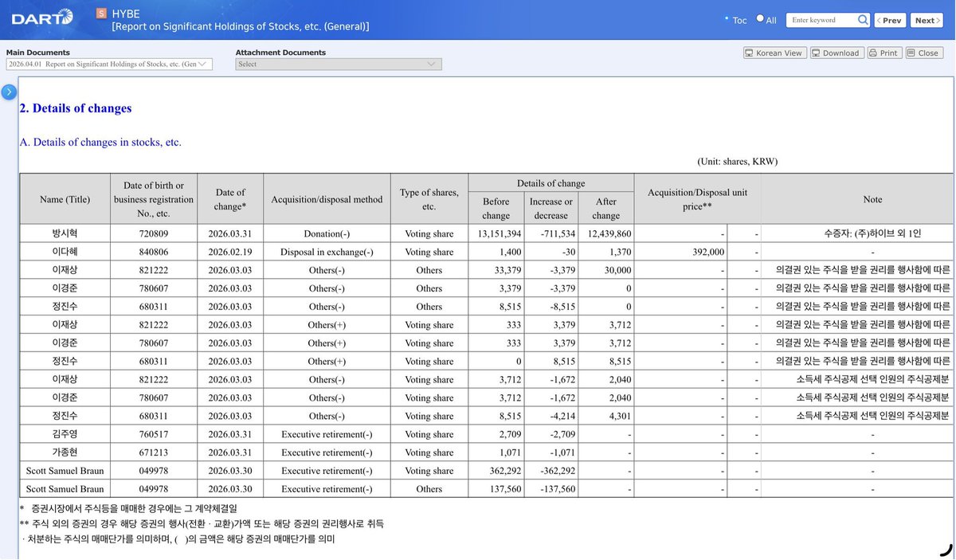The width and height of the screenshot is (956, 560).
Task: Click the 671213 registration cell
Action: [x=153, y=452]
